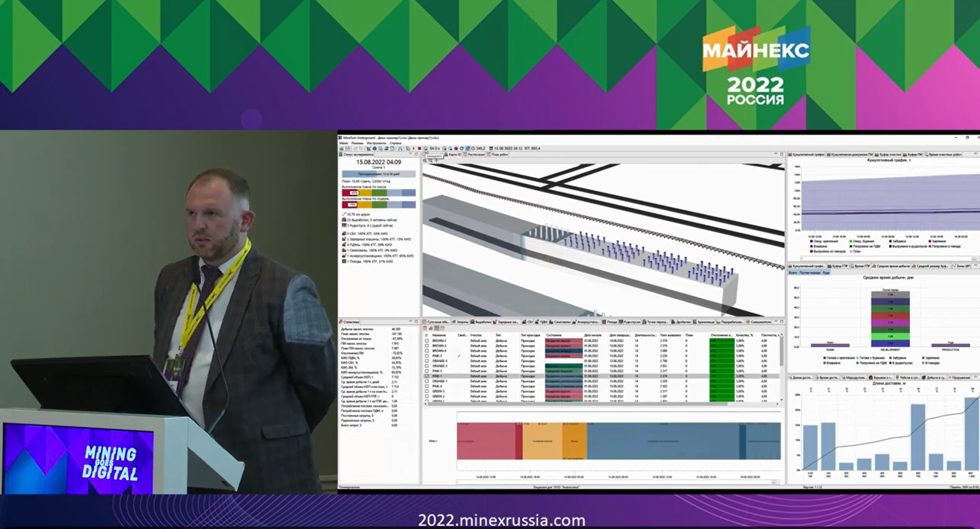Open the Затраты tab above the table
Screen dimensions: 980x529
coord(460,322)
